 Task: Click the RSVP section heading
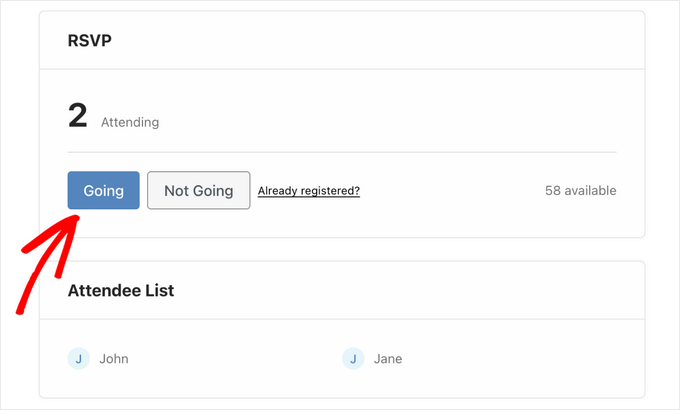click(x=90, y=41)
